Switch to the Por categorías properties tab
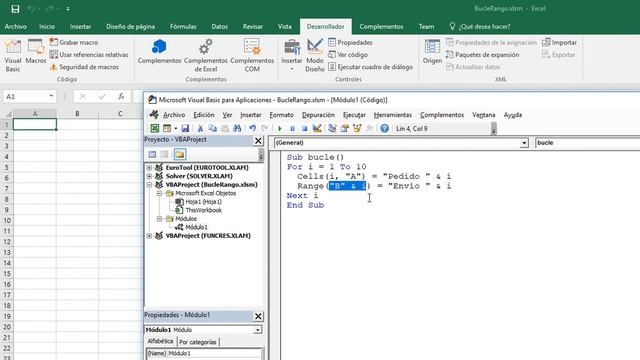640x360 pixels. coord(198,342)
